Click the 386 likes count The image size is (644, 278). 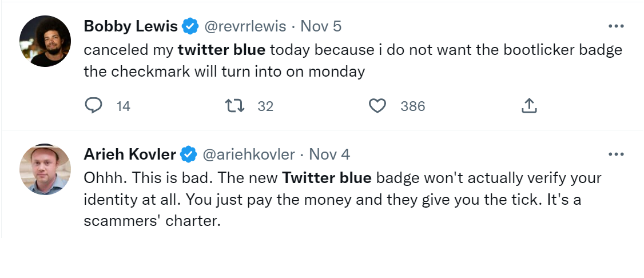pos(412,106)
